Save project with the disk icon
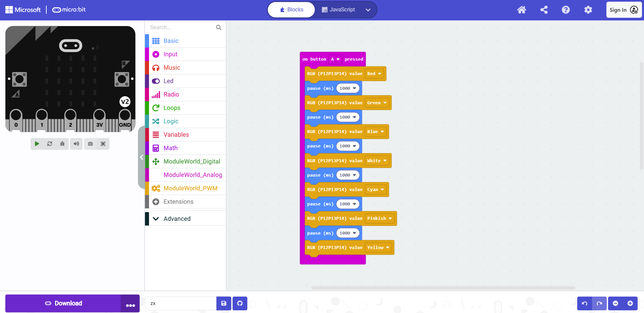 point(224,303)
